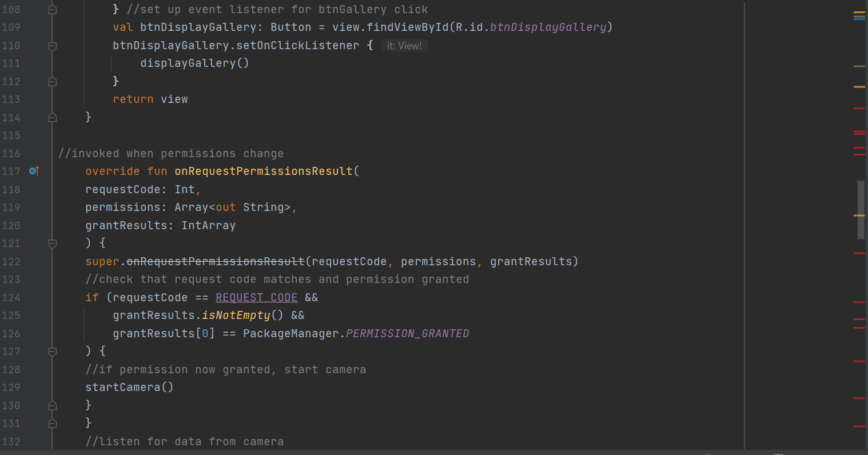
Task: Click the return keyword
Action: pyautogui.click(x=133, y=99)
